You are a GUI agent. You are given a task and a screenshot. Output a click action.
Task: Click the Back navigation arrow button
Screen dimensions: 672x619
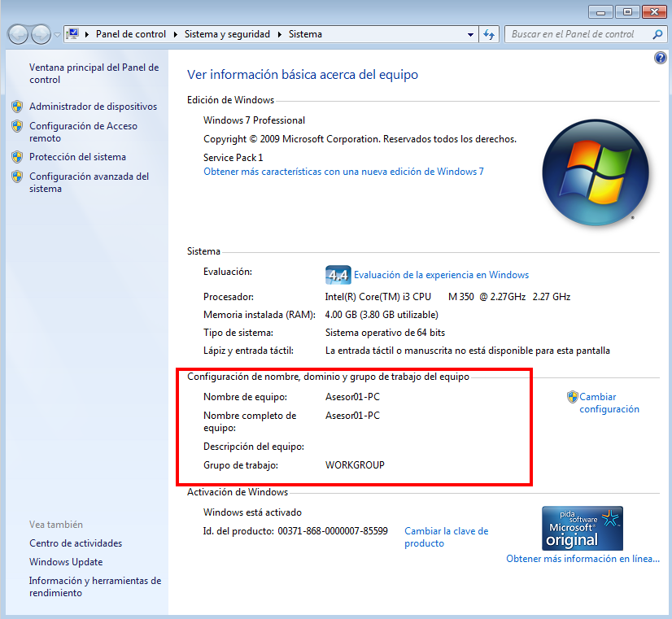click(19, 34)
